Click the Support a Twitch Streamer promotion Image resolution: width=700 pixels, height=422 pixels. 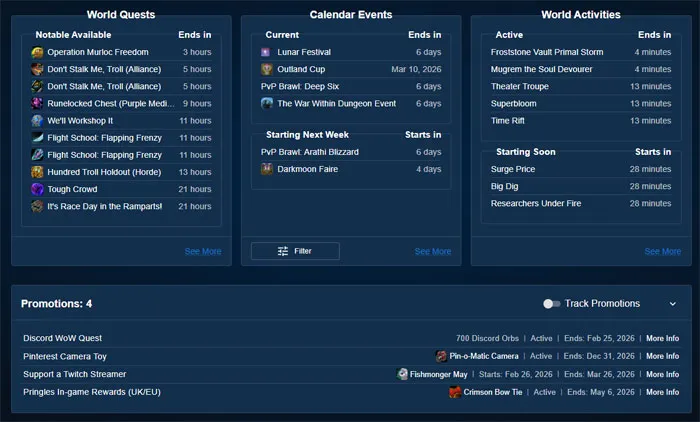(75, 374)
